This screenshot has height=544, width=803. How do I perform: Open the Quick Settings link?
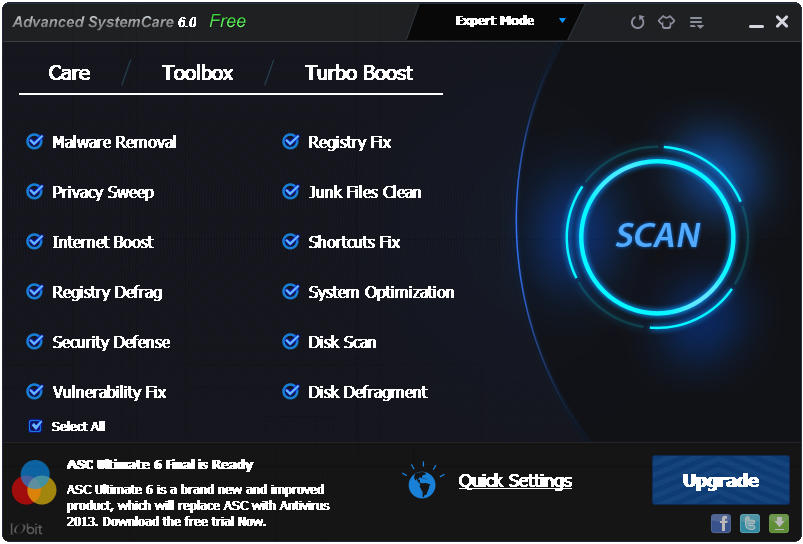pyautogui.click(x=515, y=481)
